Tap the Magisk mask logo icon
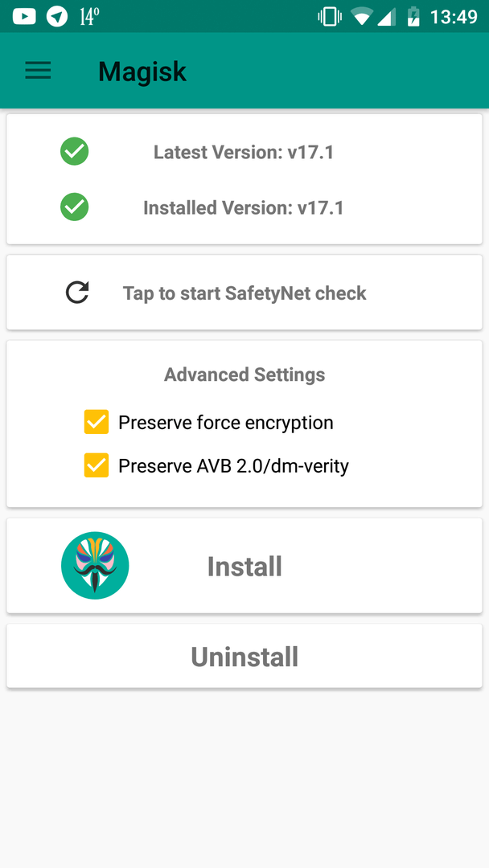 coord(95,566)
